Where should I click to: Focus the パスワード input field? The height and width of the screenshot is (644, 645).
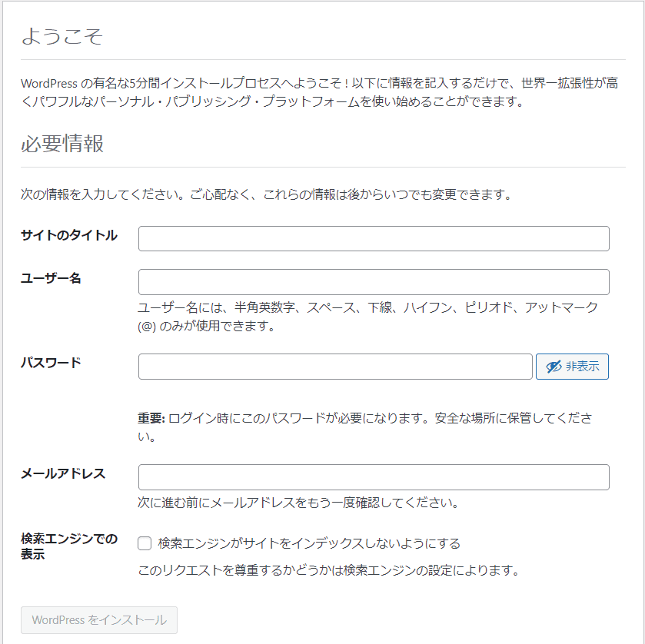coord(335,367)
